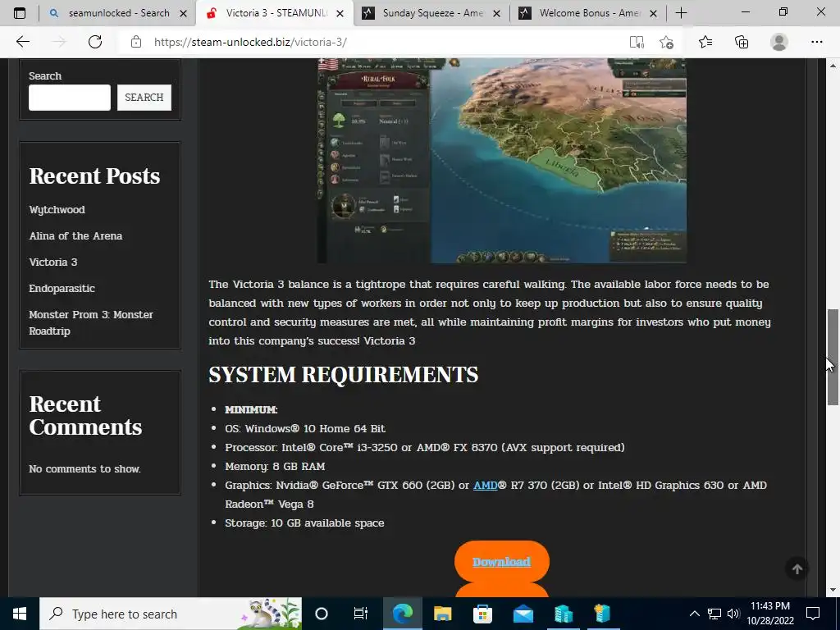This screenshot has width=840, height=630.
Task: Open the Victoria 3 recent post link
Action: pyautogui.click(x=53, y=262)
